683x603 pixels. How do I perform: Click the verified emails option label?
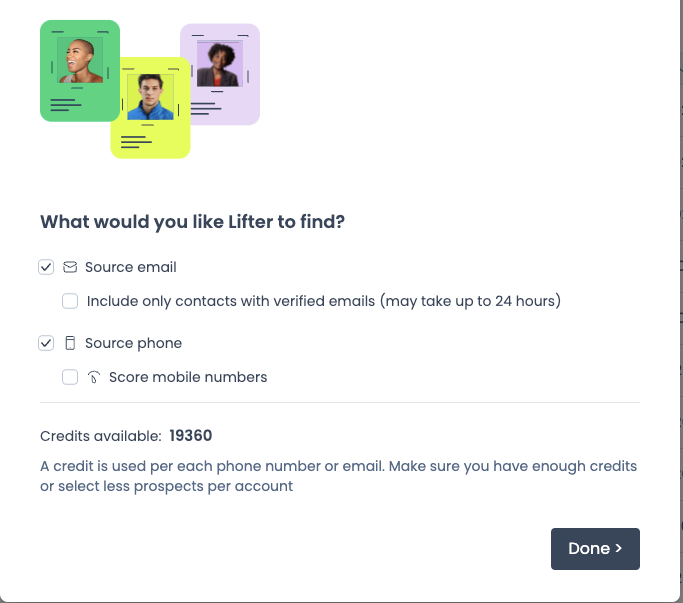(324, 301)
